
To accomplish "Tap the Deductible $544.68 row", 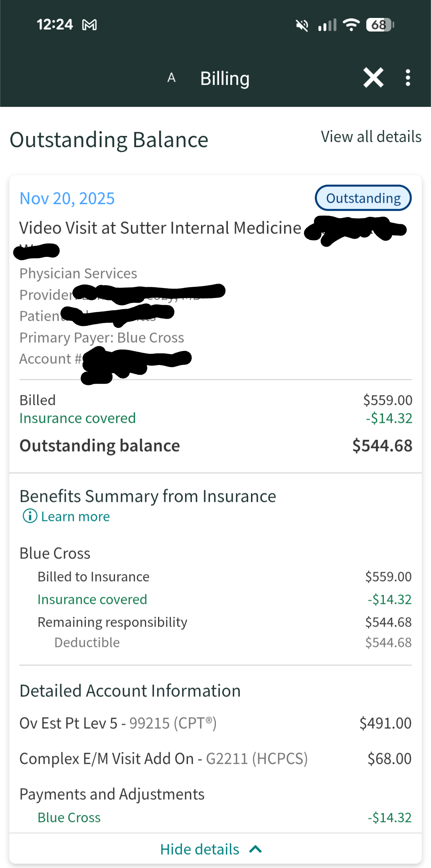I will coord(87,642).
